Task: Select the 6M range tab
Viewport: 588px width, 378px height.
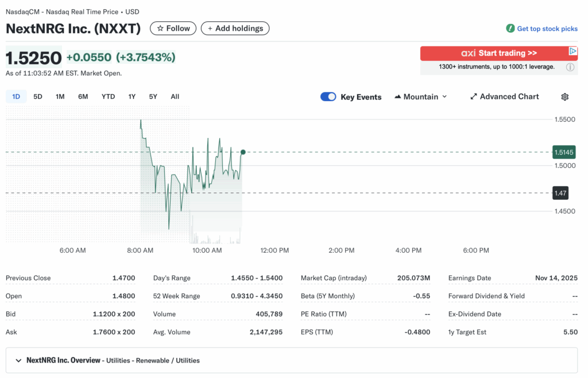Action: [83, 97]
